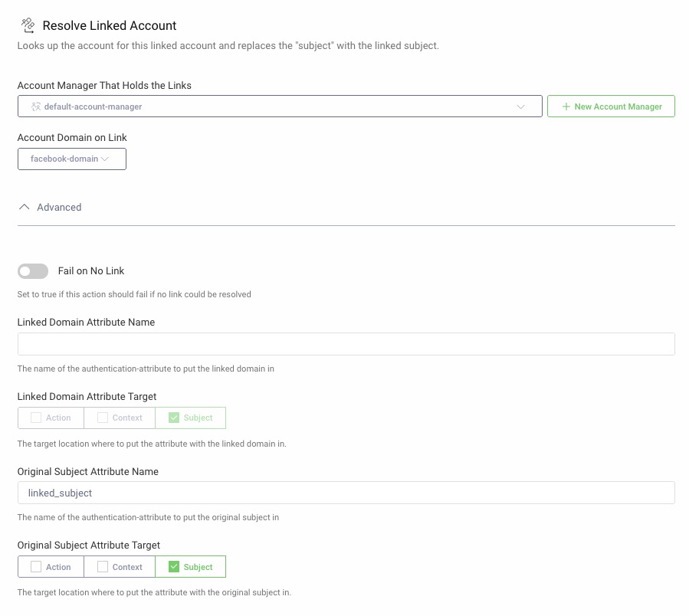
Task: Open the default-account-manager dropdown
Action: pyautogui.click(x=280, y=106)
